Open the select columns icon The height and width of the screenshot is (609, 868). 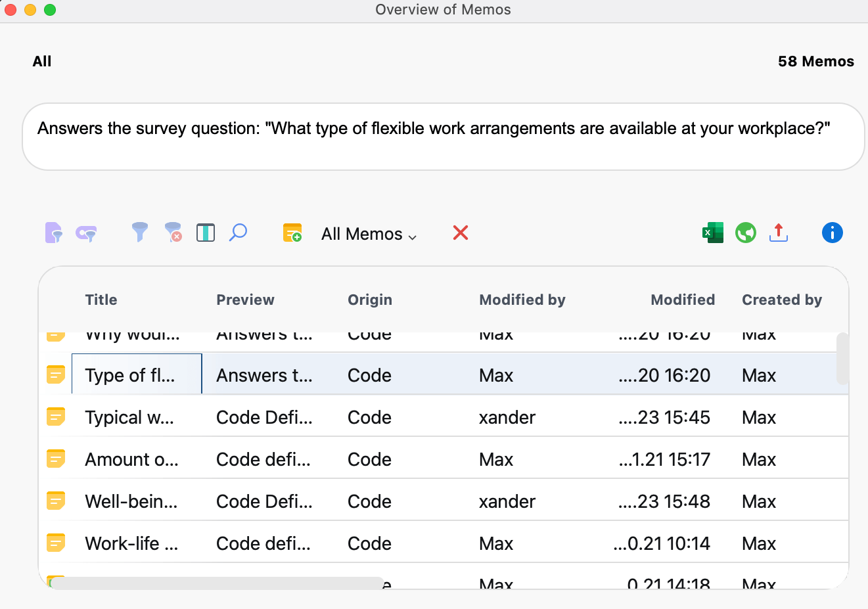206,233
